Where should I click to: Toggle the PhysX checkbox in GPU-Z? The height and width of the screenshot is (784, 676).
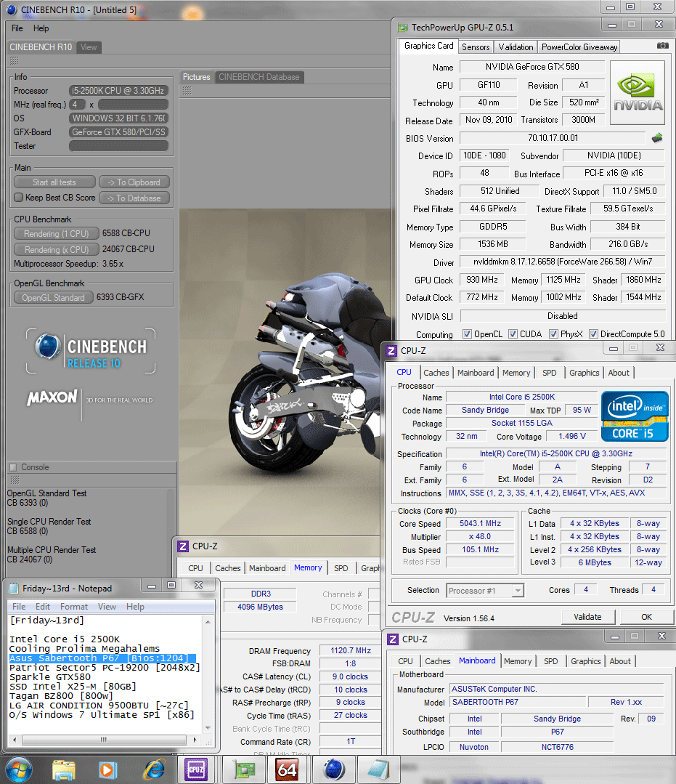[553, 334]
